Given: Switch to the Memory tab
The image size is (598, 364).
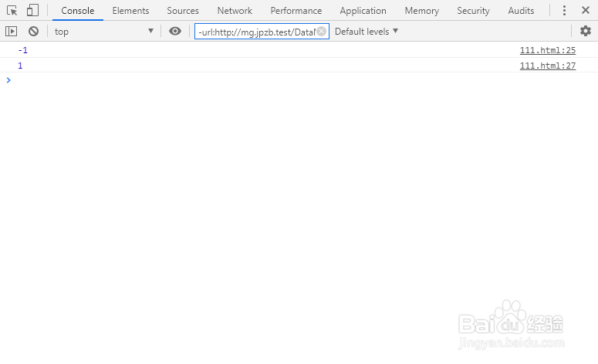Looking at the screenshot, I should [x=422, y=11].
